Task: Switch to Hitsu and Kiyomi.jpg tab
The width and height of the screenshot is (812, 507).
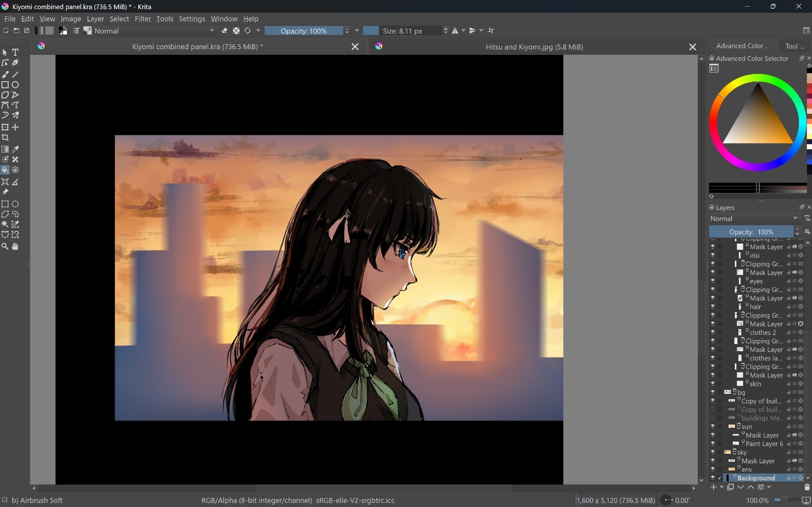Action: 534,47
